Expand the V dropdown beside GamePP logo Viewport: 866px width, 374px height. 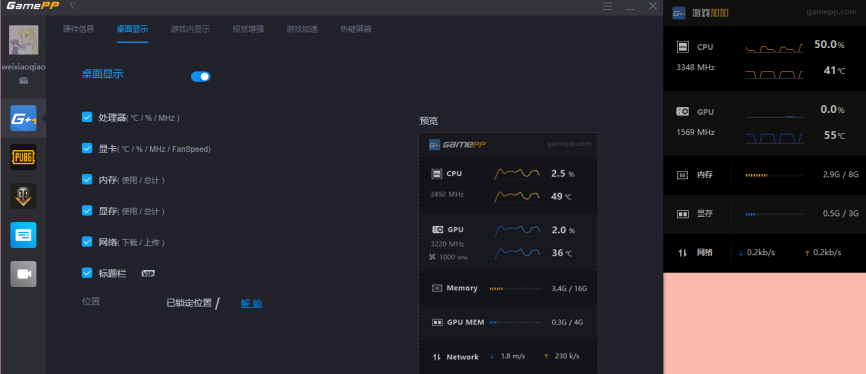72,6
